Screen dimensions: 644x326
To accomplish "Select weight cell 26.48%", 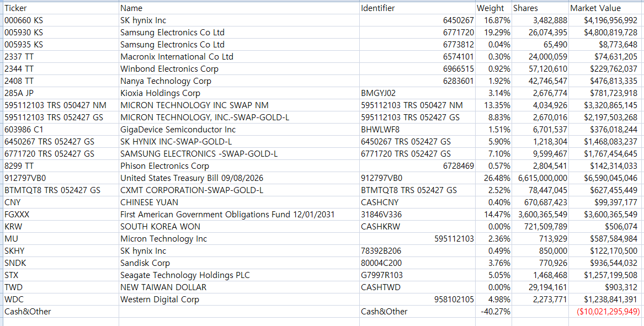I will click(493, 178).
